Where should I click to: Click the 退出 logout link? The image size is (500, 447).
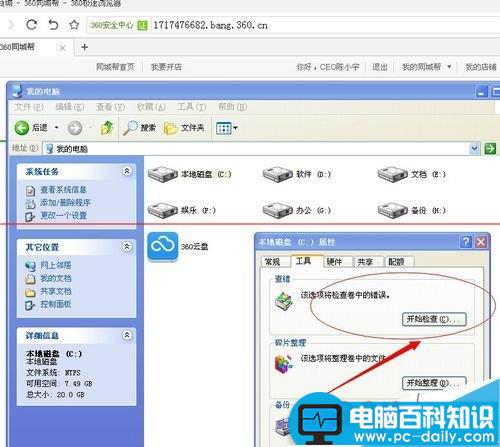(380, 67)
